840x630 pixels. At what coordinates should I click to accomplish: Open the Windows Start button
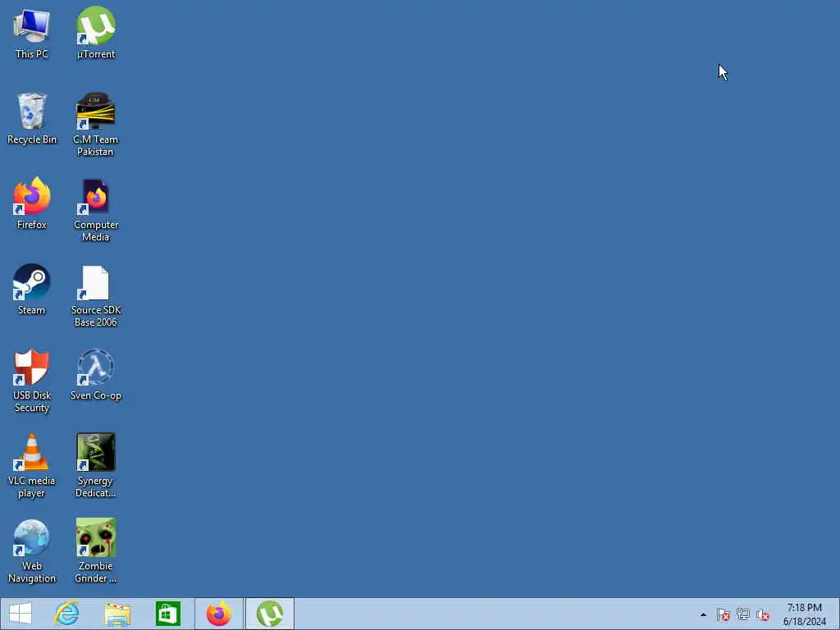click(x=21, y=614)
